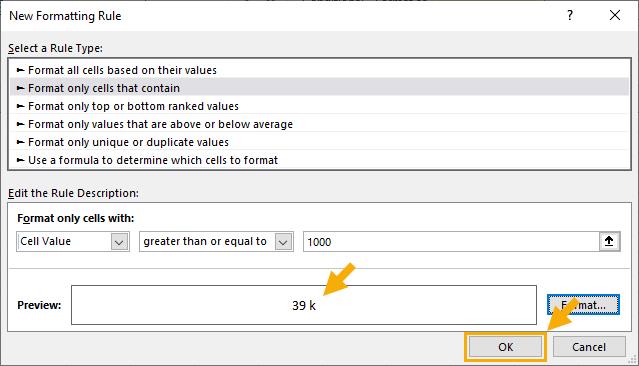Open the Format... button
This screenshot has height=366, width=639.
click(x=583, y=305)
